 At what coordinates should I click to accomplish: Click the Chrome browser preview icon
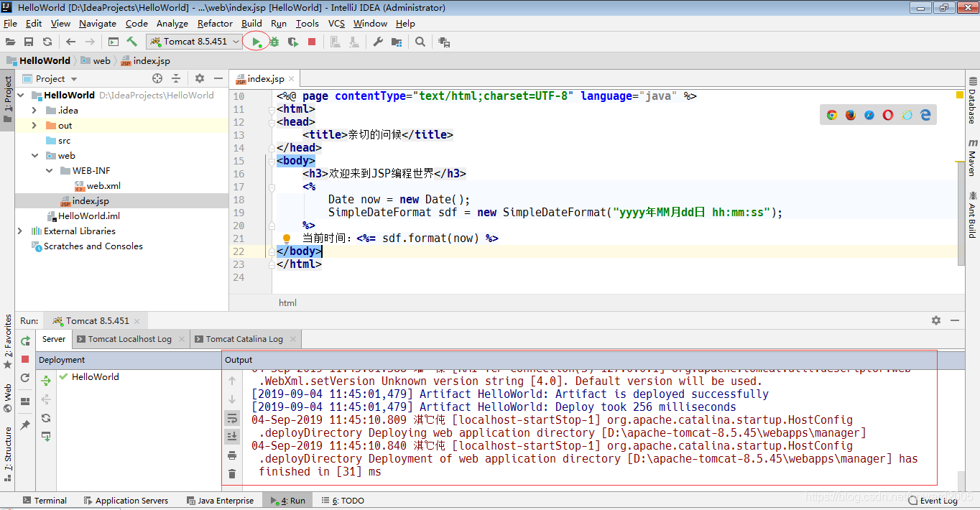click(832, 115)
